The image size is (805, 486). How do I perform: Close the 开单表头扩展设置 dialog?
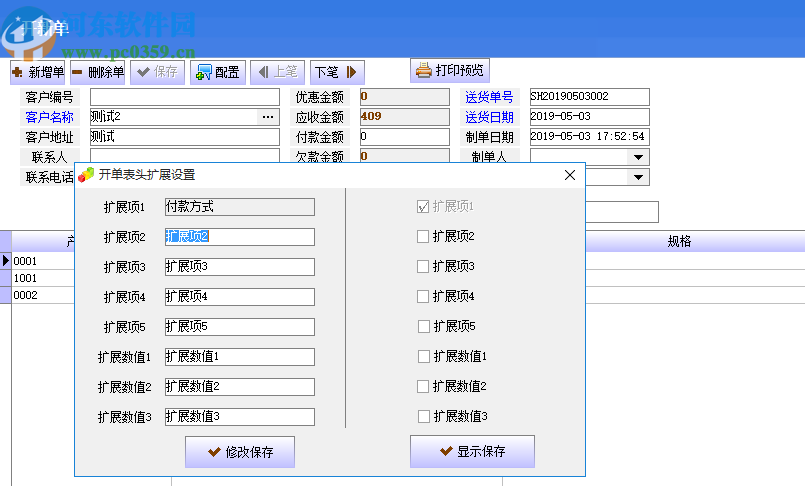point(570,175)
